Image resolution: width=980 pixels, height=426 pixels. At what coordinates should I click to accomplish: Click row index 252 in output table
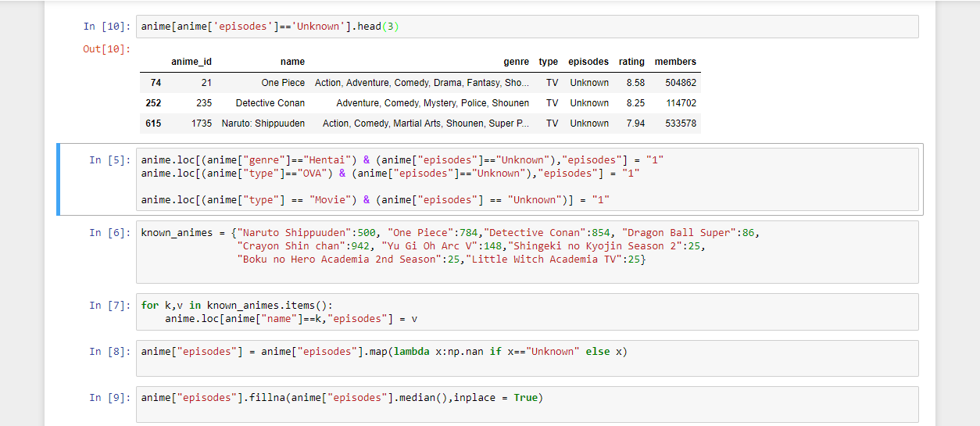[153, 102]
